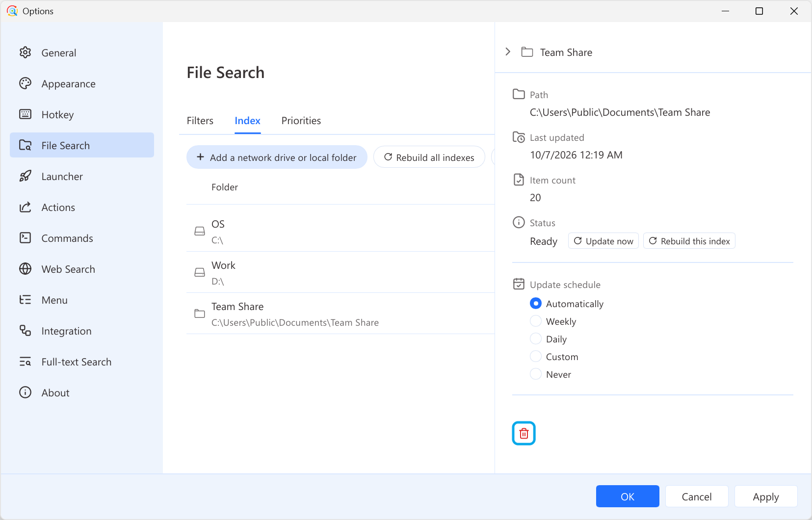This screenshot has height=520, width=812.
Task: Confirm with the OK button
Action: (628, 496)
